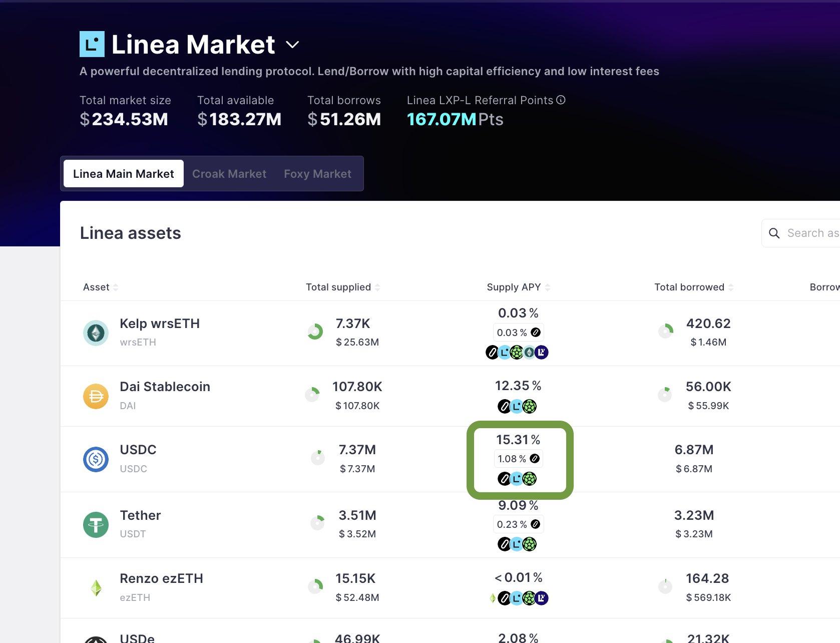Click the USDC asset icon
Screen dimensions: 840x643
pos(96,459)
